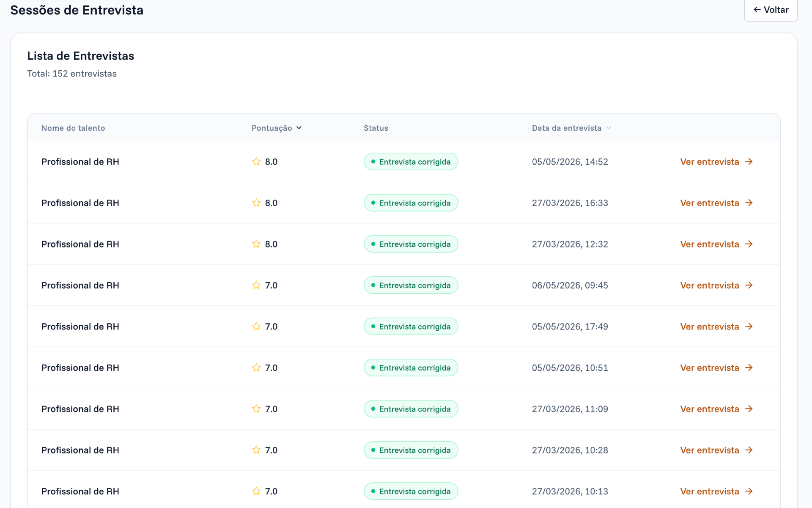
Task: Click the Status column header
Action: click(376, 128)
